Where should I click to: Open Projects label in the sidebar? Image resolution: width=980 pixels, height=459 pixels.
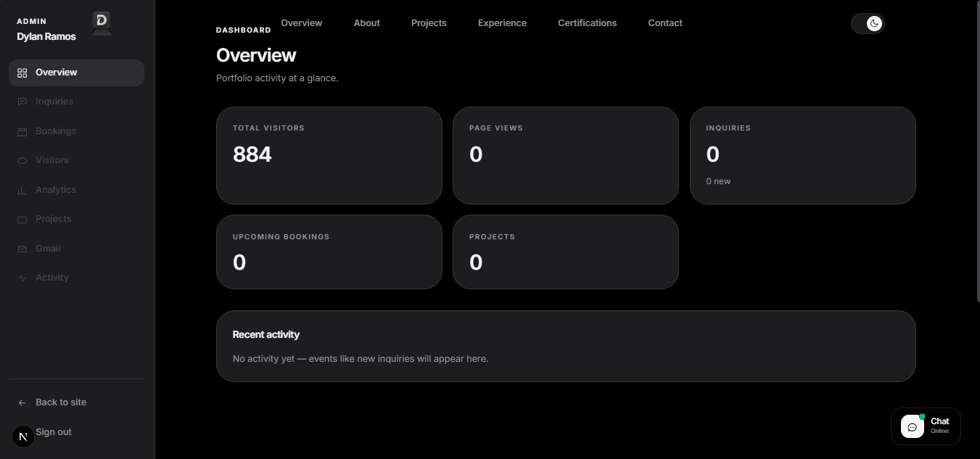[54, 219]
